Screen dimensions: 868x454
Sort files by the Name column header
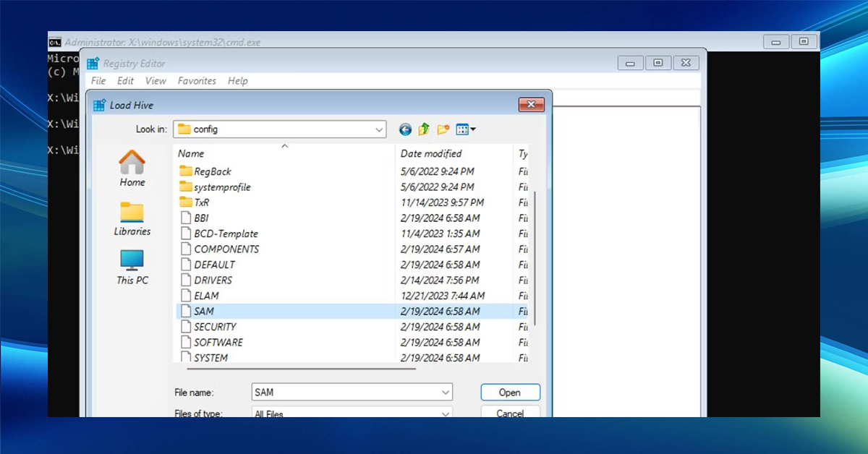coord(191,153)
